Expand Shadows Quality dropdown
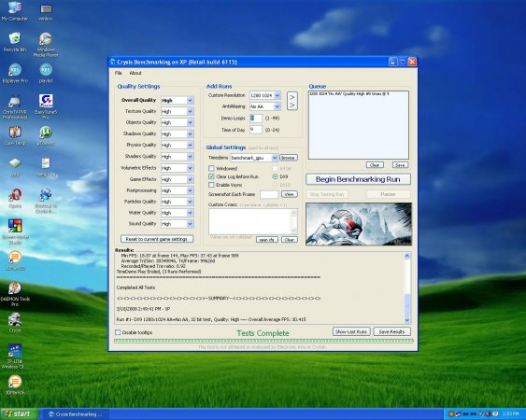526x420 pixels. [191, 133]
